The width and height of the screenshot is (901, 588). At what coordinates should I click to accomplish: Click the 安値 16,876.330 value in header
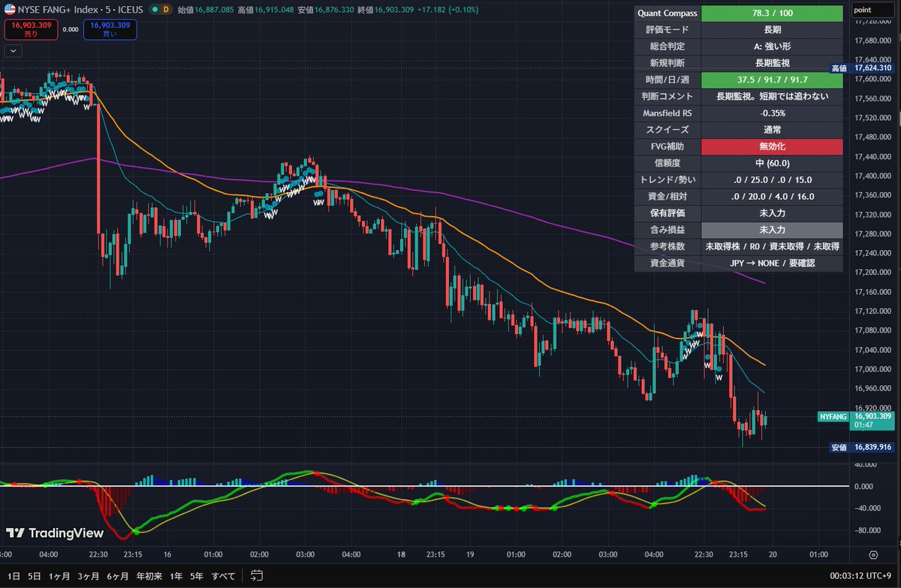[x=325, y=11]
